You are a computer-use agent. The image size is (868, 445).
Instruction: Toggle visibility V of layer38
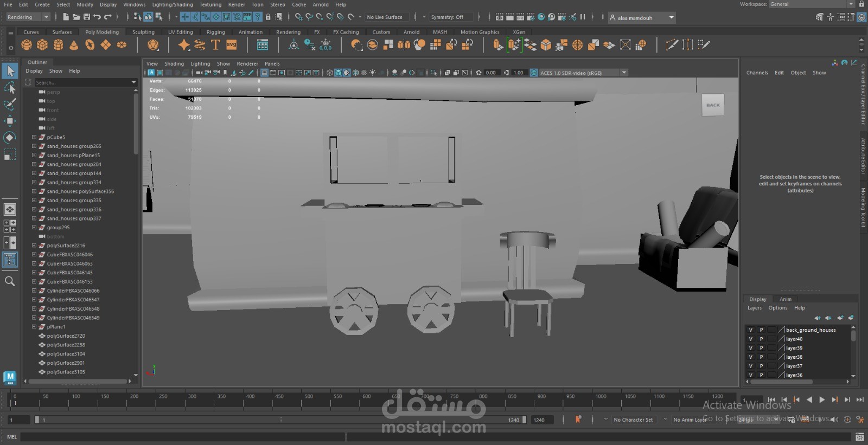(x=751, y=357)
